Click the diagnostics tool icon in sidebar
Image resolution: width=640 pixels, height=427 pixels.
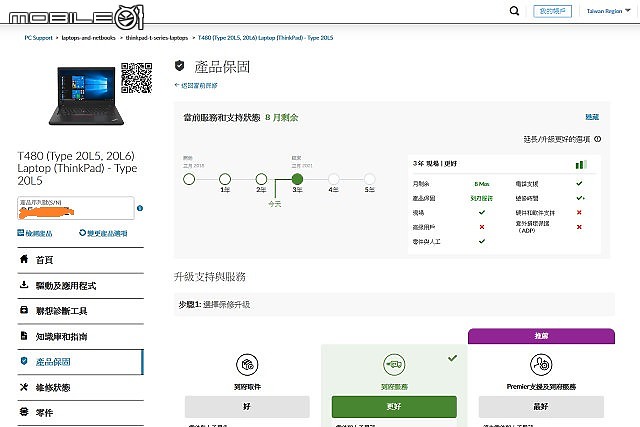24,310
